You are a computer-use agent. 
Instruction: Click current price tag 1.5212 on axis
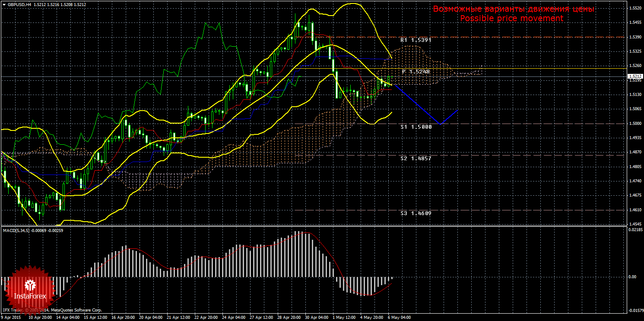point(634,76)
